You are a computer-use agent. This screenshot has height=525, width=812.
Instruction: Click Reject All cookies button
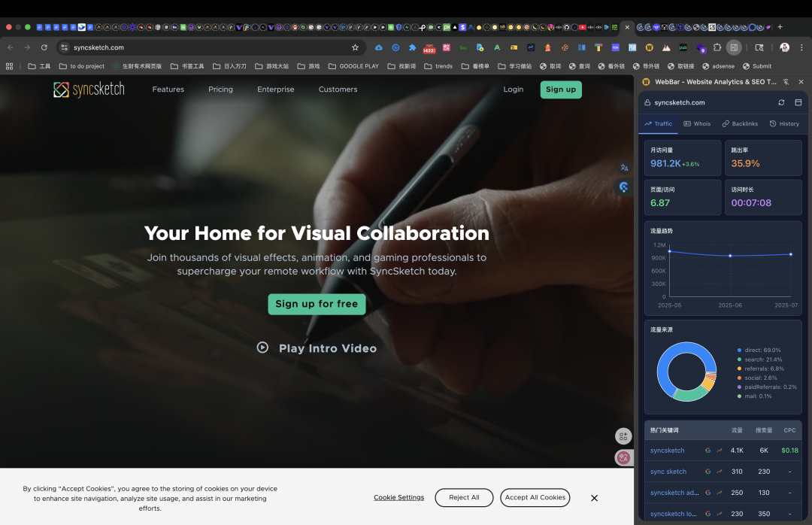click(x=464, y=497)
